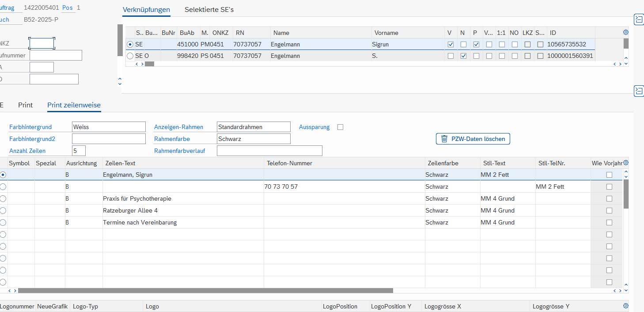Viewport: 644px width, 312px height.
Task: Click Anzahl Zeilen label link
Action: (27, 151)
